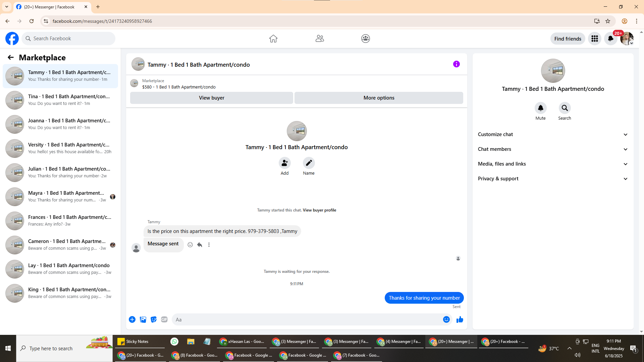The width and height of the screenshot is (644, 362).
Task: Open Cameron apartment conversation
Action: click(60, 245)
